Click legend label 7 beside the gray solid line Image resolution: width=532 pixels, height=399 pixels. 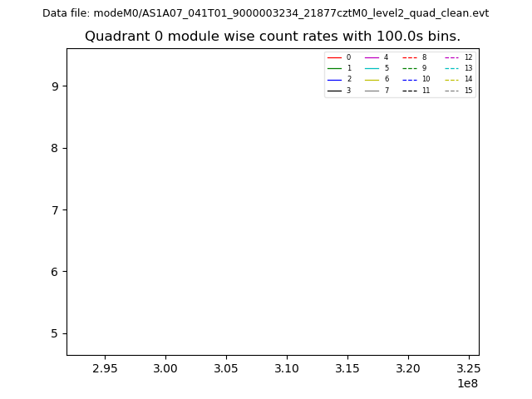[386, 91]
